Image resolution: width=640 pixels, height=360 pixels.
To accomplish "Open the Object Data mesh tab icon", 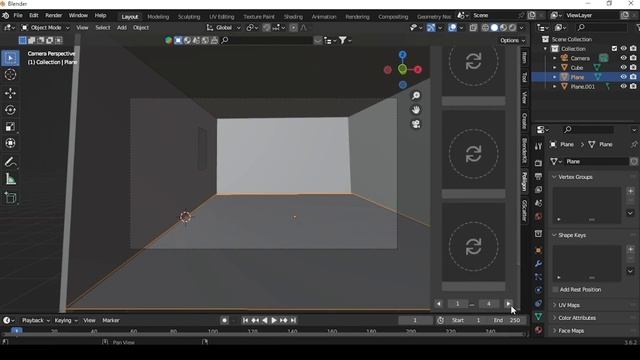I will [x=538, y=317].
